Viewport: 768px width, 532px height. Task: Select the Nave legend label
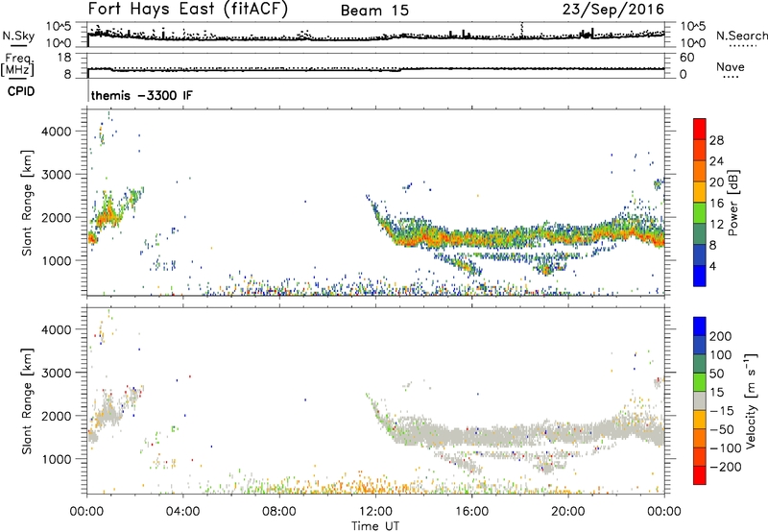(731, 66)
